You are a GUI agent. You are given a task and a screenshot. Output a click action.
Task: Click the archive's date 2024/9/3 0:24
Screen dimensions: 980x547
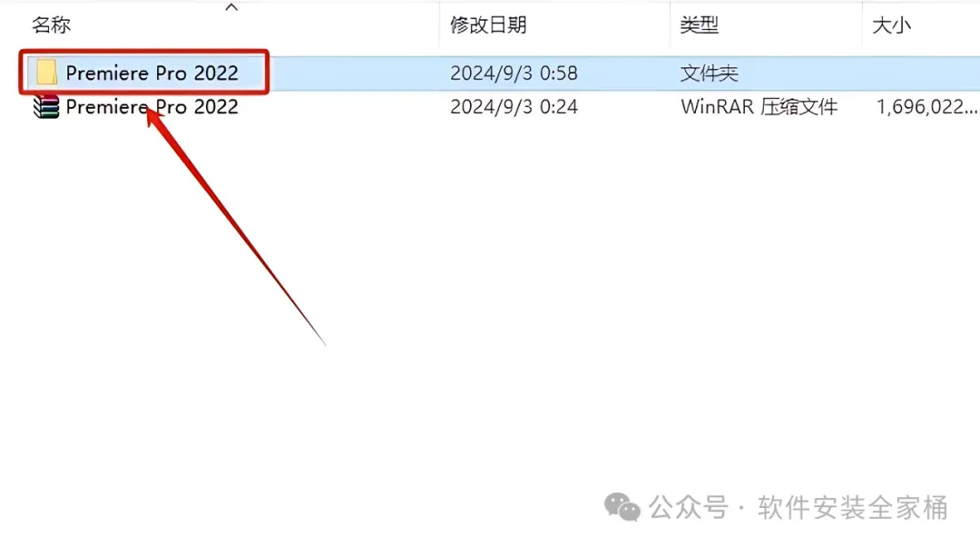click(x=514, y=107)
